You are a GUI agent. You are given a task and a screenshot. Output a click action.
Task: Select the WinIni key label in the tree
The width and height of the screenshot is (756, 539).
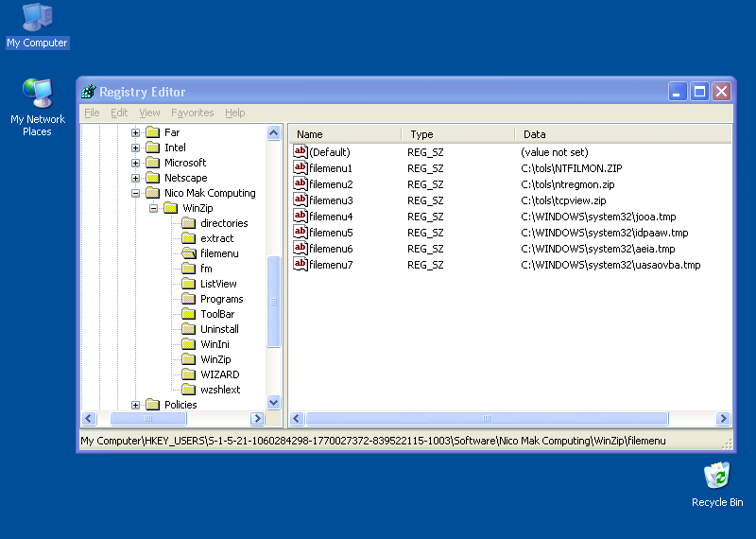[215, 344]
